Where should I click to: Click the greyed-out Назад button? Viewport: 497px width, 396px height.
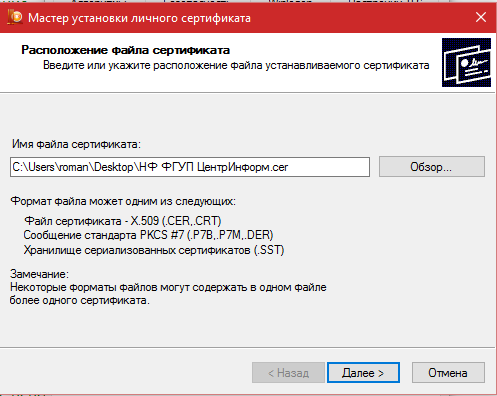(x=288, y=373)
